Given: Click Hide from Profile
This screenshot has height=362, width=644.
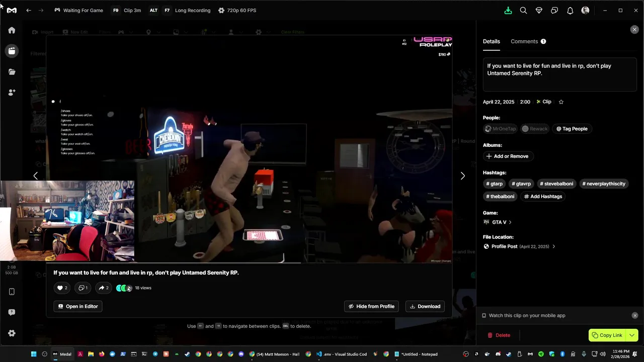Looking at the screenshot, I should 371,306.
